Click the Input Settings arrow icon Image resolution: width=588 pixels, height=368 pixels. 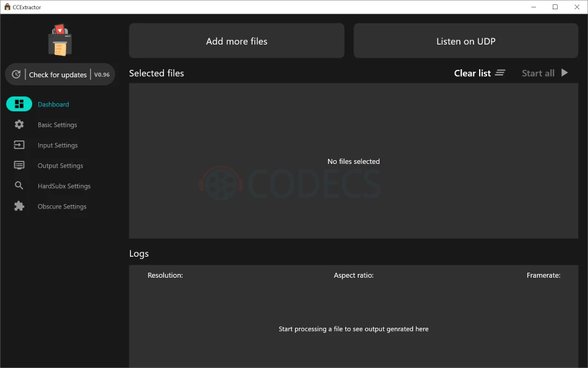click(19, 145)
